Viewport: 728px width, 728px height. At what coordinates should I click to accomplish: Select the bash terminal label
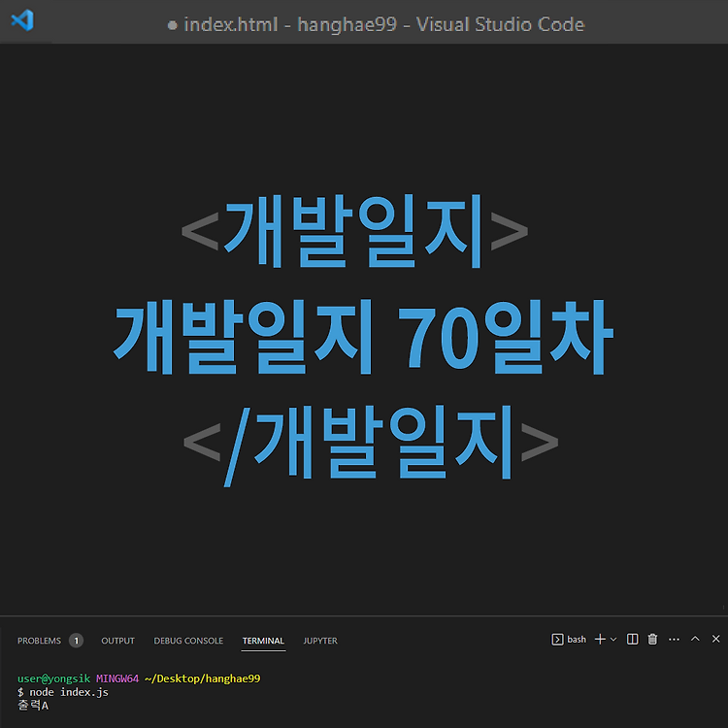pyautogui.click(x=577, y=640)
